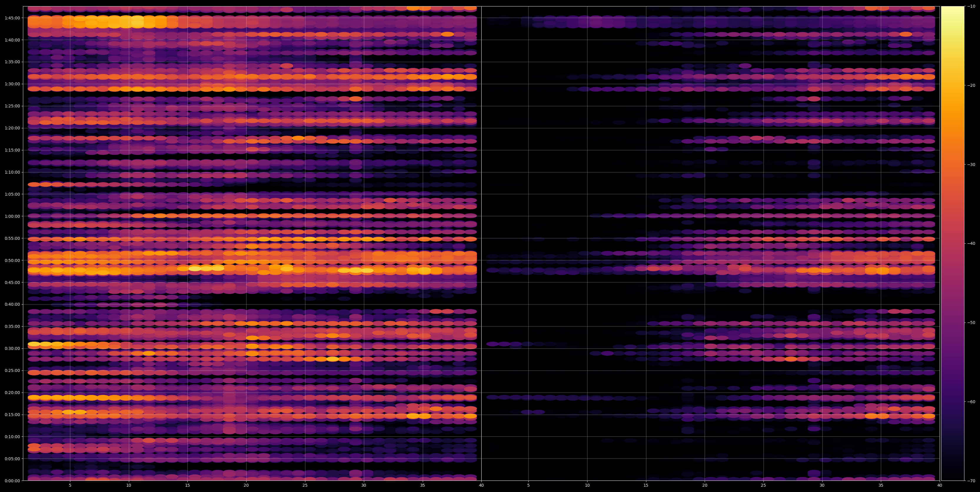Click the −20 colorbar tick label
The image size is (980, 492).
[x=971, y=85]
